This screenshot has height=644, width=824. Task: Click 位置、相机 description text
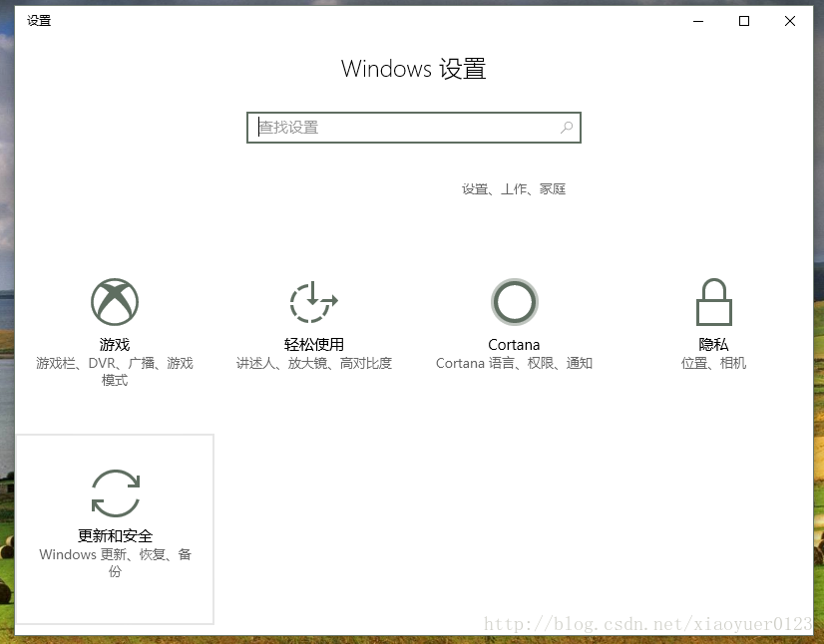pyautogui.click(x=713, y=363)
